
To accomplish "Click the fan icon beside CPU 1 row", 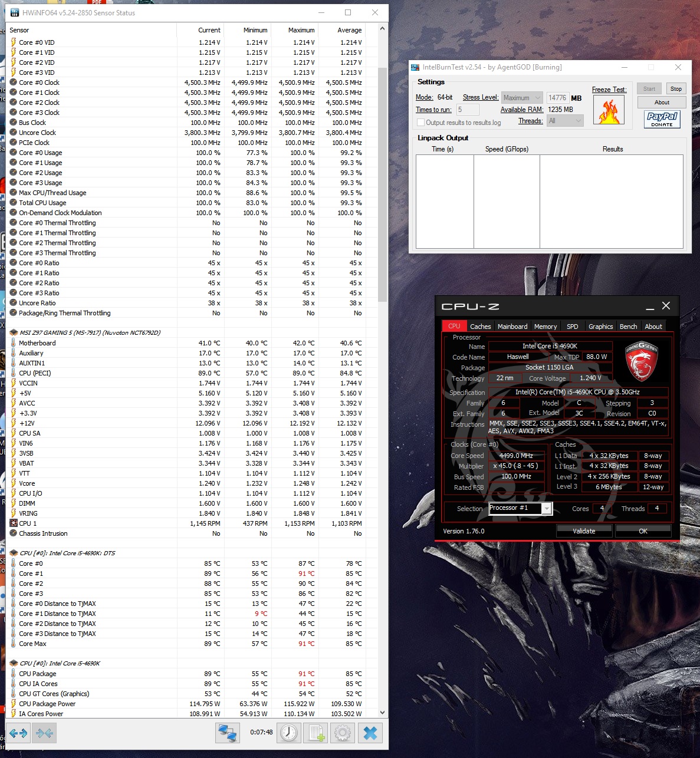I will coord(13,523).
